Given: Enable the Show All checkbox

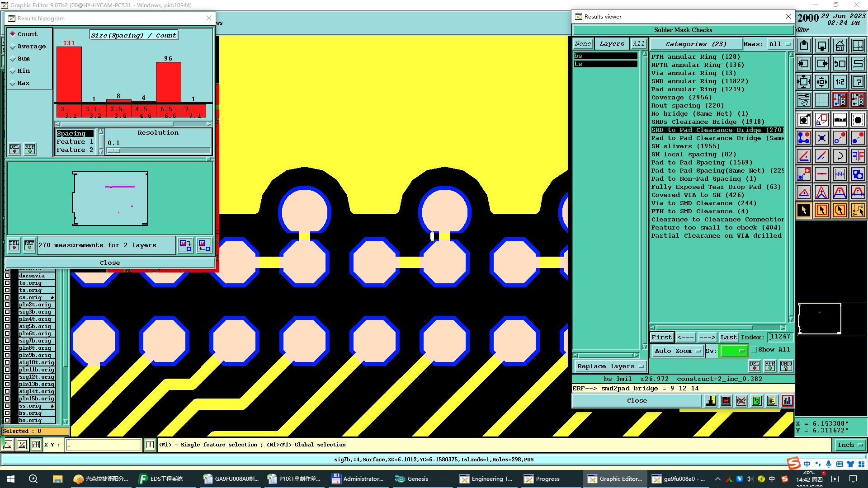Looking at the screenshot, I should click(754, 350).
